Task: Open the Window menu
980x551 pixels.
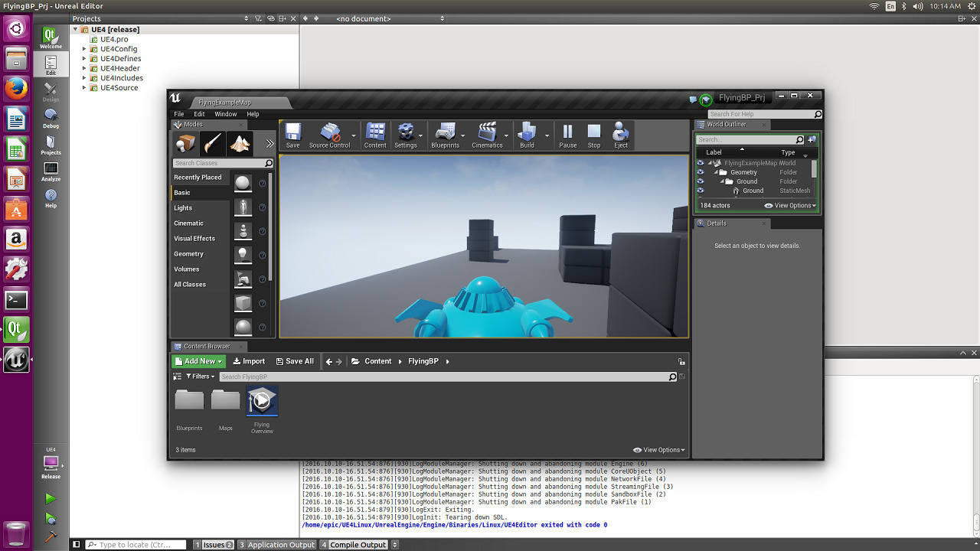Action: (x=225, y=114)
